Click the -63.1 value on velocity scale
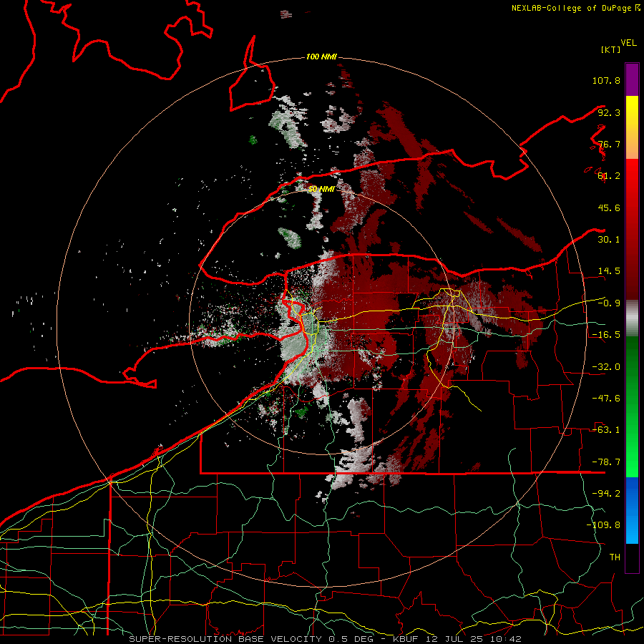This screenshot has width=644, height=644. 606,430
